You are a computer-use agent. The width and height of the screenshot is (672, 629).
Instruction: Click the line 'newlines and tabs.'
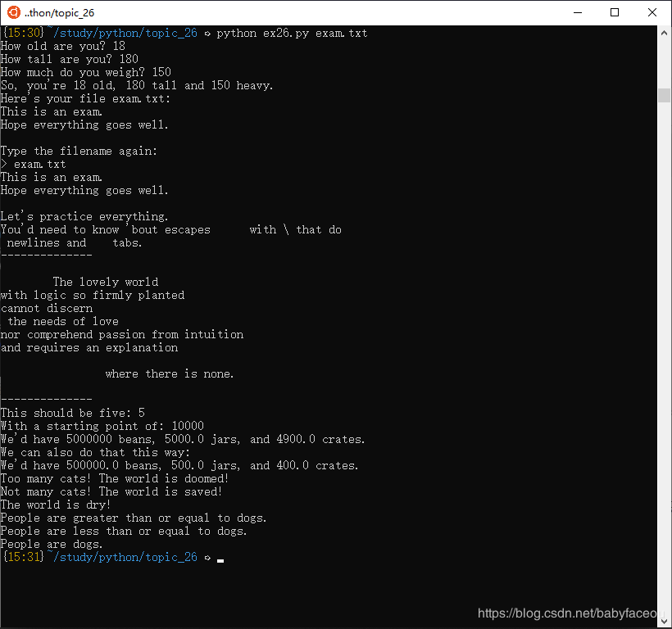[x=74, y=242]
